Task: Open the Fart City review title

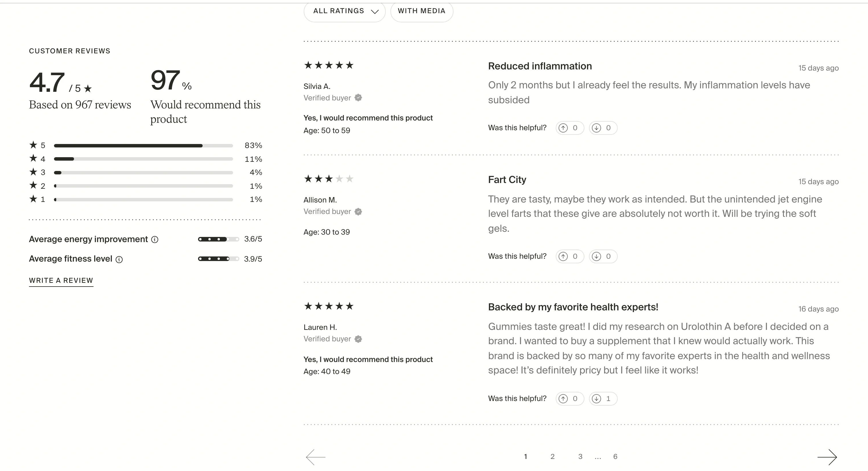Action: pos(507,180)
